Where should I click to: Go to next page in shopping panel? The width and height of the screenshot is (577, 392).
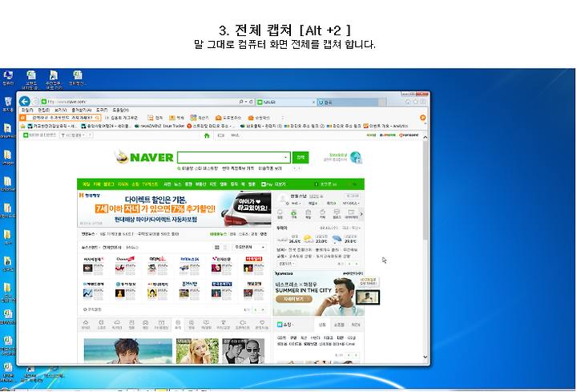click(x=356, y=355)
